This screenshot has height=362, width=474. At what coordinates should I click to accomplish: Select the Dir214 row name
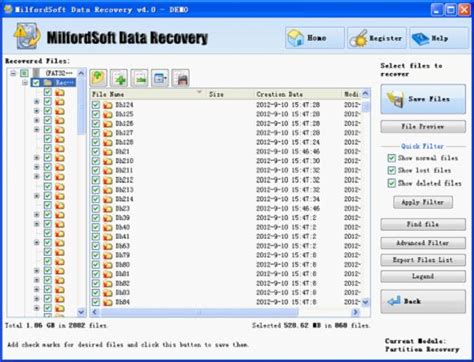click(x=124, y=199)
